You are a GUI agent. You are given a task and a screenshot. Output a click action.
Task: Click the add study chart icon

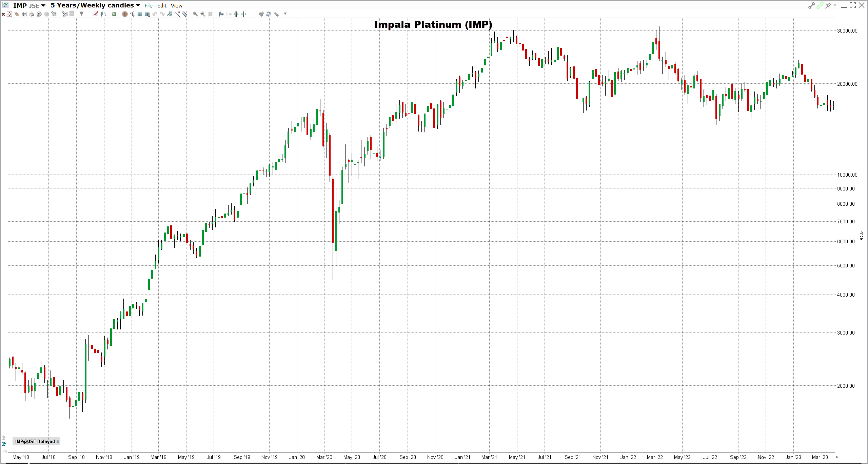[x=54, y=14]
